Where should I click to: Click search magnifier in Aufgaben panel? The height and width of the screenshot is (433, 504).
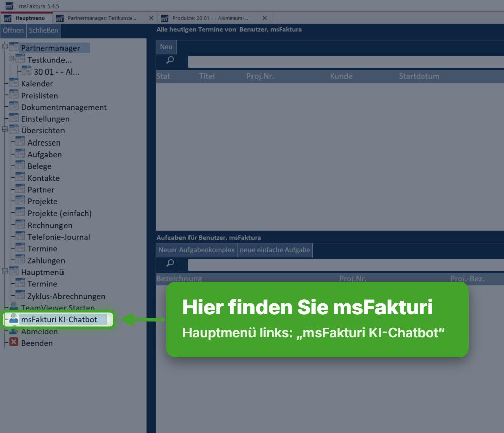click(170, 263)
